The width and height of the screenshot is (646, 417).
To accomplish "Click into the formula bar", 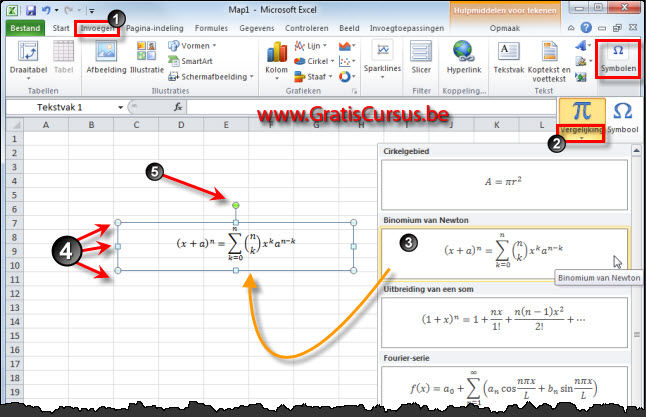I will click(371, 108).
